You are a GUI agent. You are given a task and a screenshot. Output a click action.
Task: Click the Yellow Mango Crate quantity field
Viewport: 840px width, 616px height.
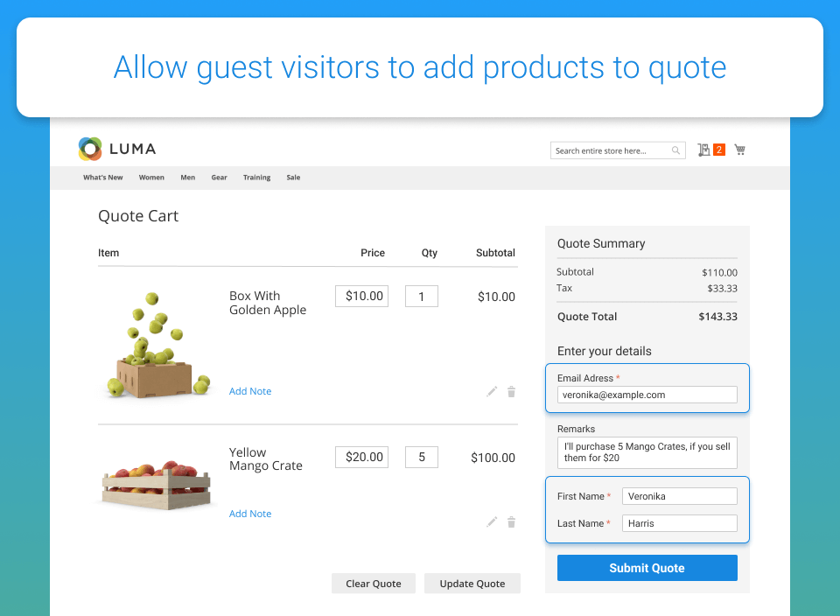coord(422,457)
